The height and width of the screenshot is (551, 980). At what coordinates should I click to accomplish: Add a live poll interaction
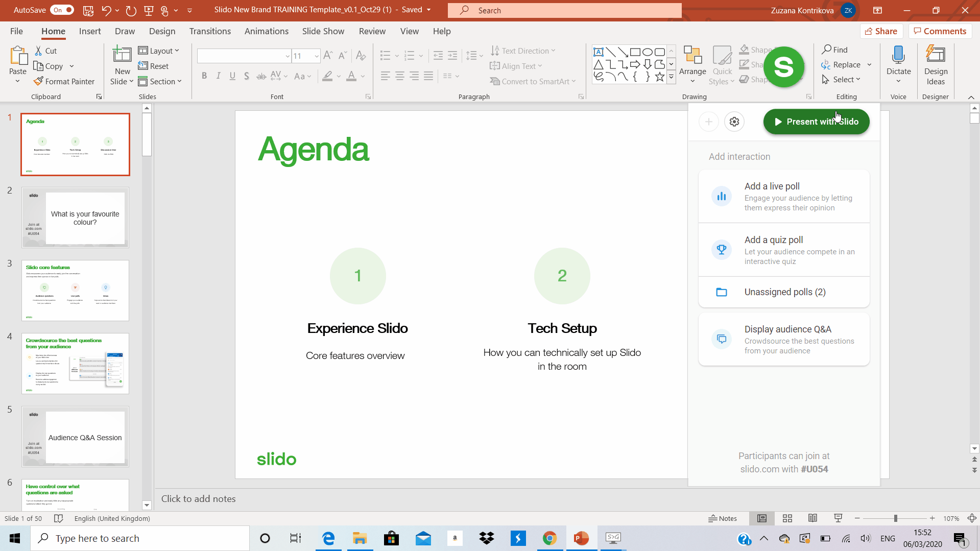tap(784, 196)
